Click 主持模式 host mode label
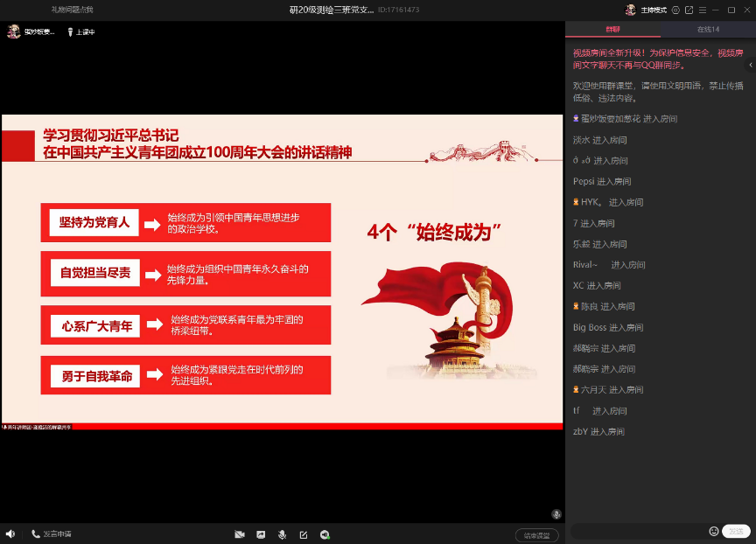Viewport: 756px width, 544px height. point(653,10)
